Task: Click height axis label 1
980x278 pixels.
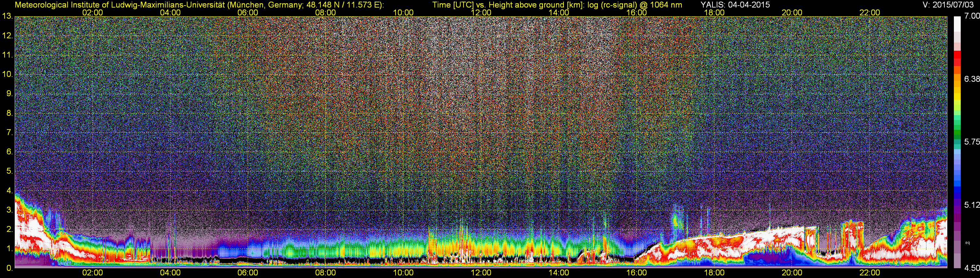Action: 9,248
